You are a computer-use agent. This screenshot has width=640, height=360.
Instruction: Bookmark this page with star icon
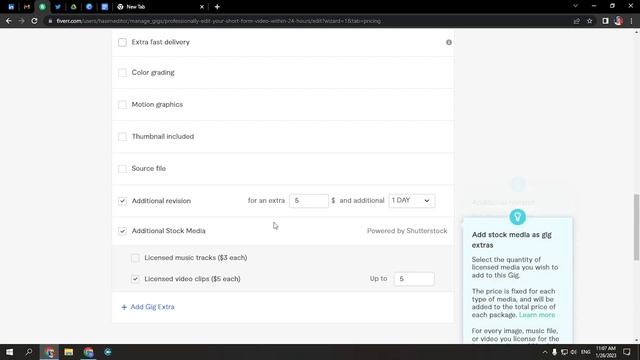click(x=589, y=21)
